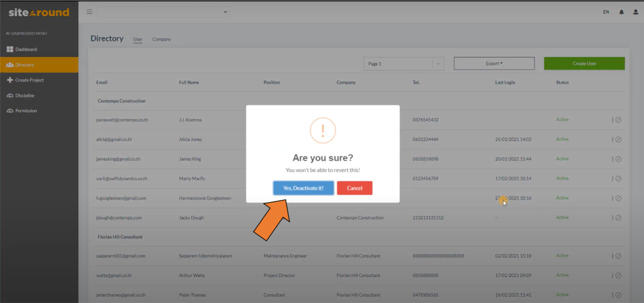The width and height of the screenshot is (644, 303).
Task: Click the hamburger menu icon
Action: pyautogui.click(x=89, y=12)
